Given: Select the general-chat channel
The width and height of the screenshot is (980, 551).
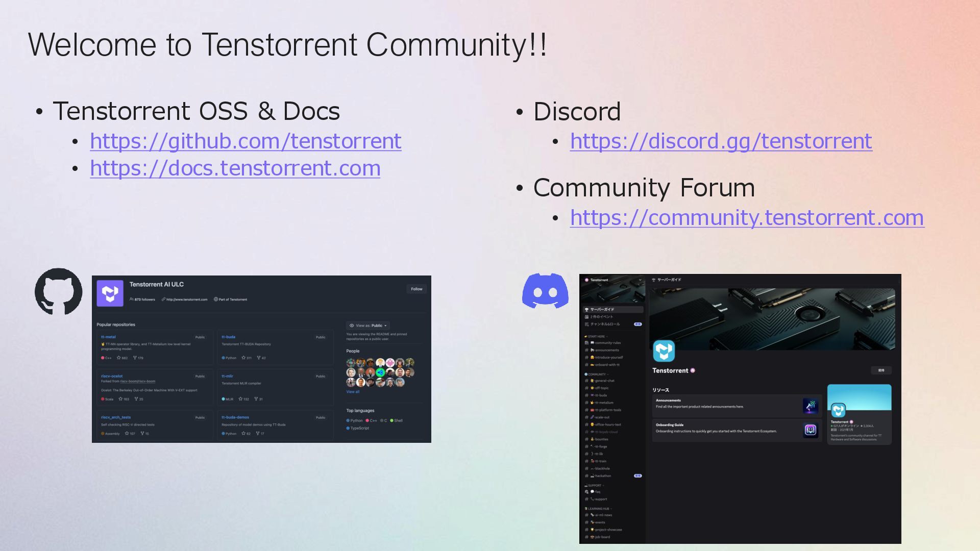Looking at the screenshot, I should [604, 381].
